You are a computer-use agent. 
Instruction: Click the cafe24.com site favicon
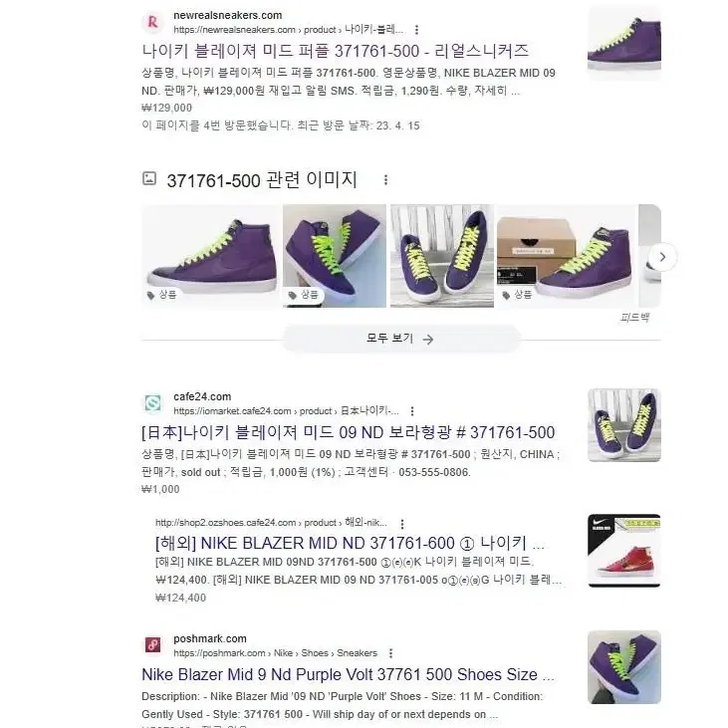(152, 403)
